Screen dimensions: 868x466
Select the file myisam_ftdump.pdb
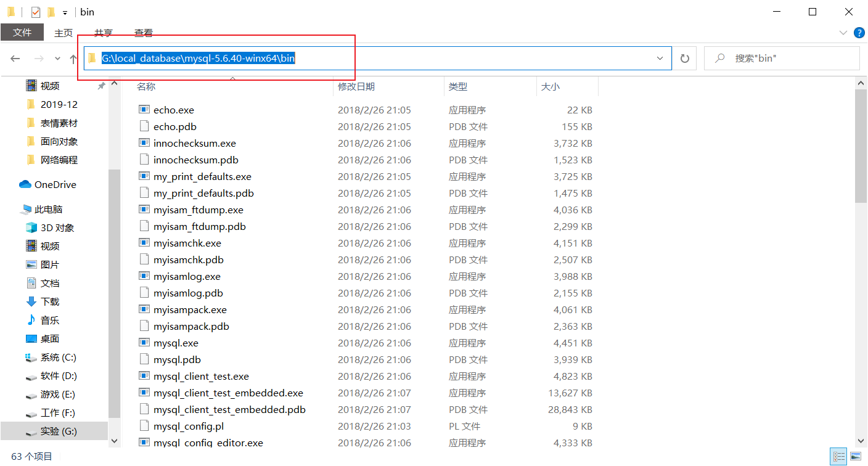200,226
